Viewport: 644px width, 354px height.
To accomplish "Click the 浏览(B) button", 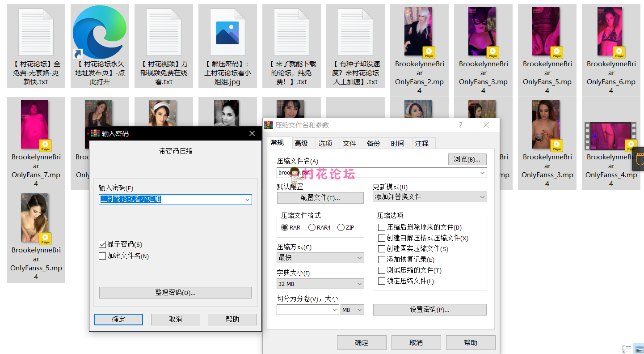I will pyautogui.click(x=467, y=159).
